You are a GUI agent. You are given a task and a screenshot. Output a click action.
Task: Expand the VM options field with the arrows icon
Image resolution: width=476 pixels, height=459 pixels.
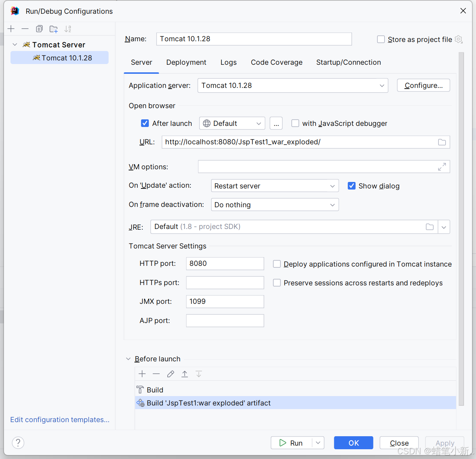coord(442,167)
